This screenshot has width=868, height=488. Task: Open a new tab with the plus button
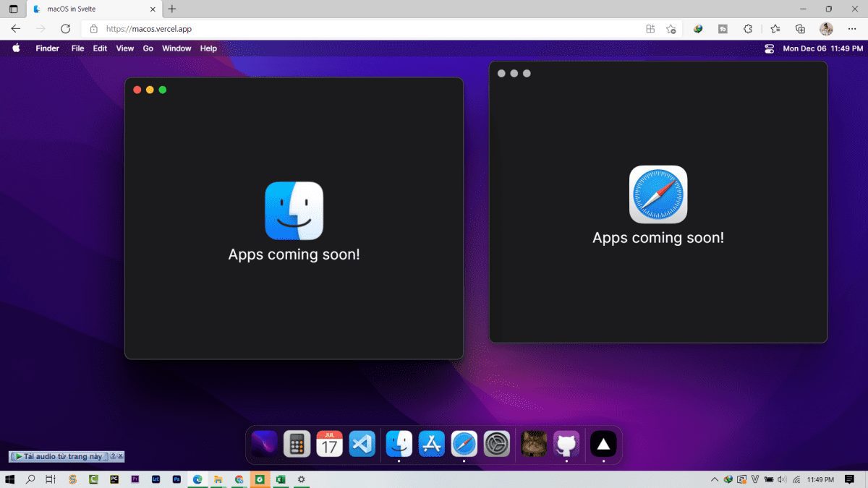[172, 9]
